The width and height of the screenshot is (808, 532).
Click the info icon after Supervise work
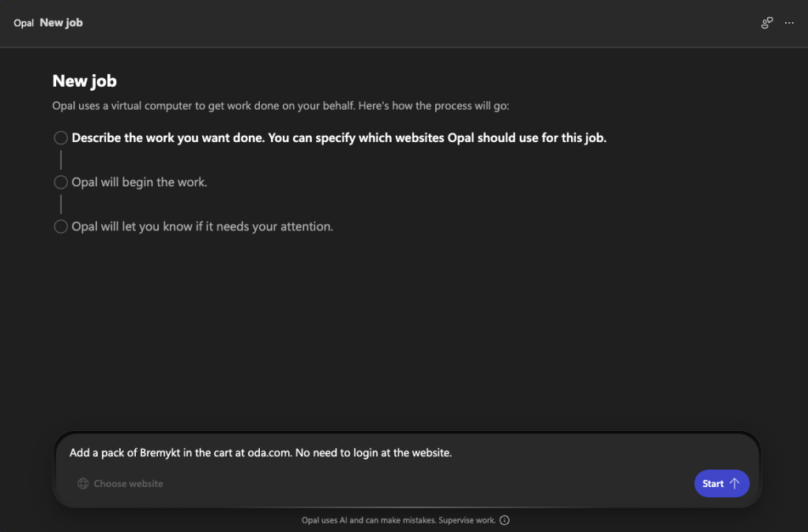point(505,520)
